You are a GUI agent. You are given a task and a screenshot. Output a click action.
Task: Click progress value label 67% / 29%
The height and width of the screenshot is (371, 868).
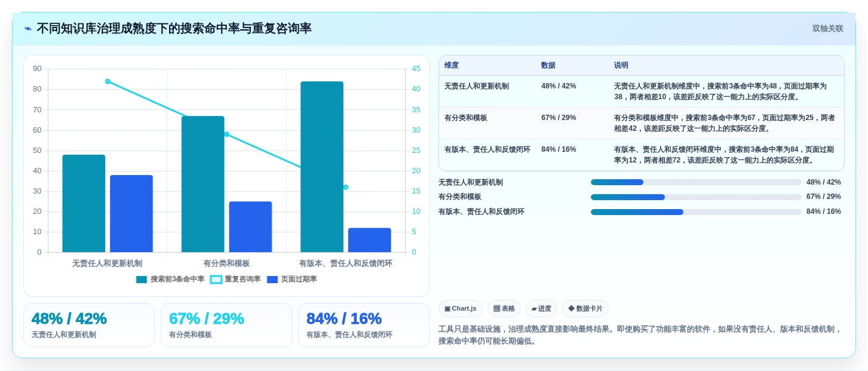tap(824, 197)
